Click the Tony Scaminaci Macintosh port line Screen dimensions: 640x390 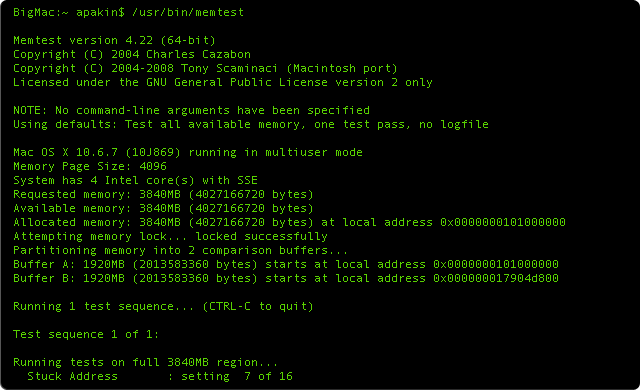(x=205, y=68)
